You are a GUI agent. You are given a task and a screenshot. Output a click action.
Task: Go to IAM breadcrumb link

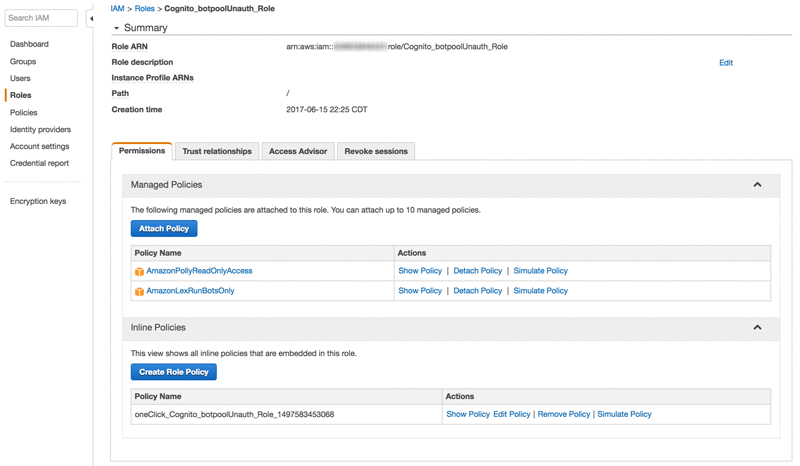tap(117, 9)
